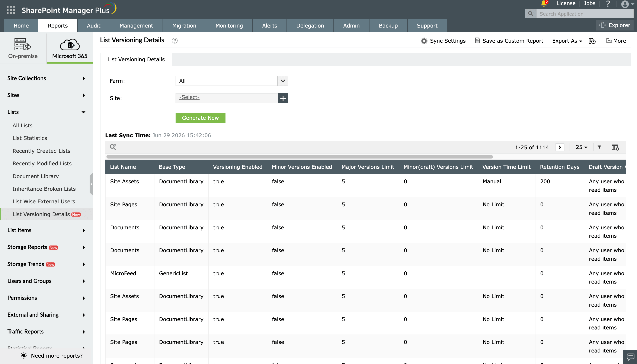Open Jobs link
The width and height of the screenshot is (637, 364).
coord(589,3)
